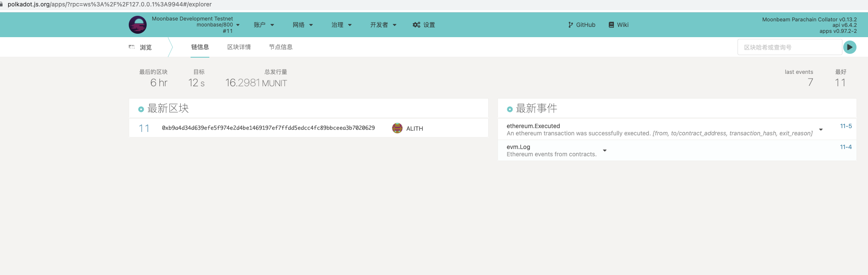This screenshot has height=275, width=868.
Task: Open event link 11-5
Action: click(846, 126)
